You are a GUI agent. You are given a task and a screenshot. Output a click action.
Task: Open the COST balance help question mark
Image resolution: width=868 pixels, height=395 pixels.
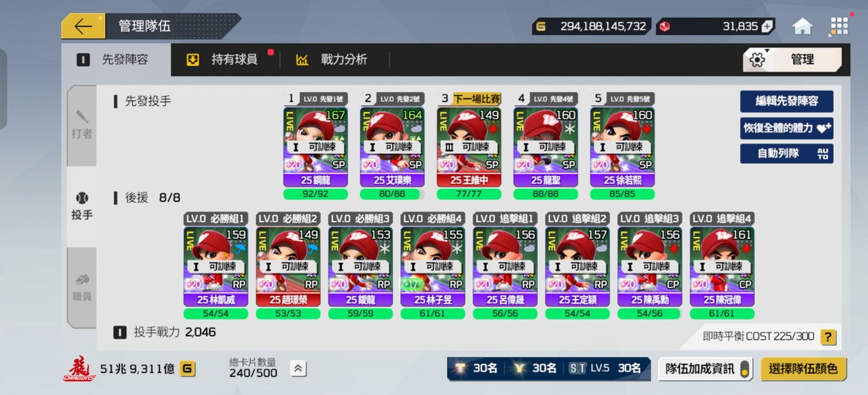[x=828, y=336]
